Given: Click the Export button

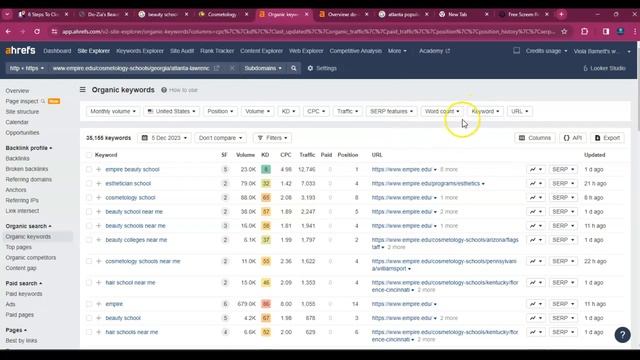Looking at the screenshot, I should click(607, 138).
